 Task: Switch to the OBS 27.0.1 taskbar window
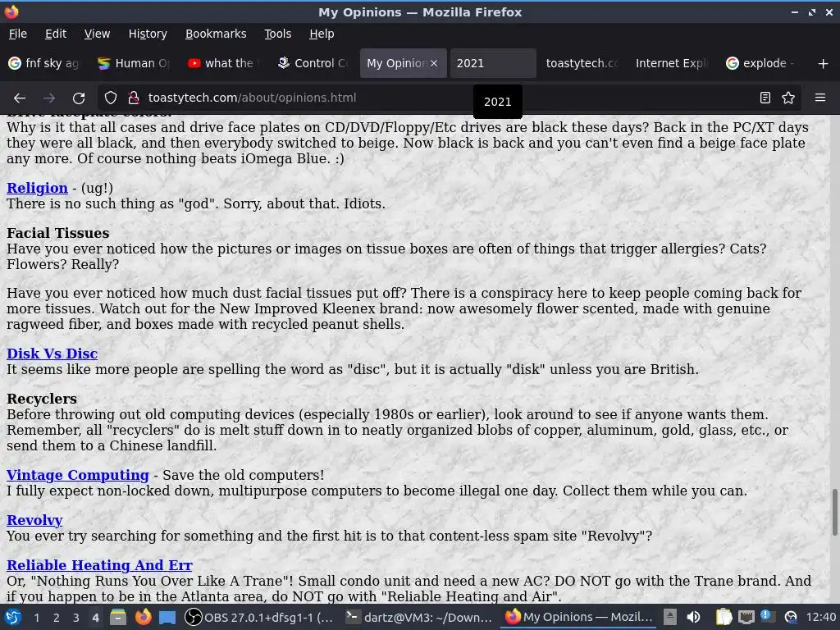click(259, 617)
